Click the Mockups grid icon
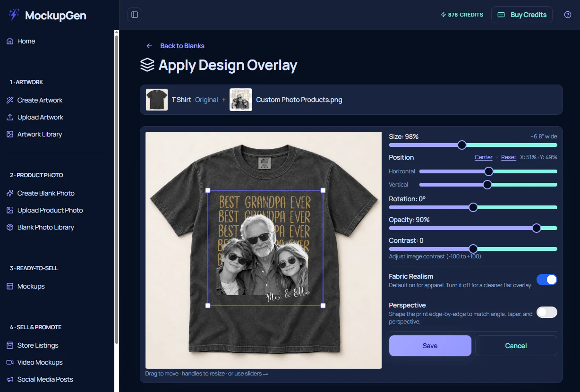Image resolution: width=580 pixels, height=392 pixels. pos(10,286)
